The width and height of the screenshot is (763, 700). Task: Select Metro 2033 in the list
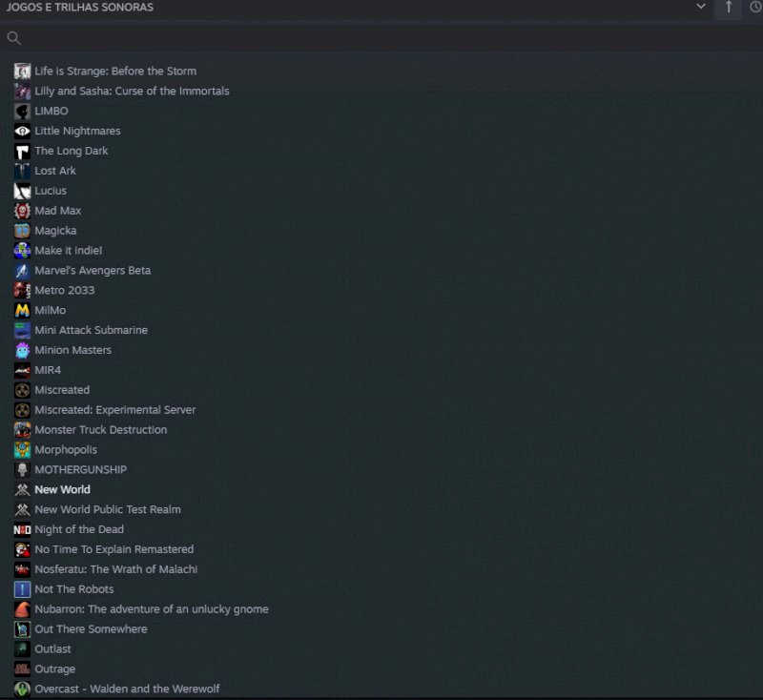[x=64, y=291]
